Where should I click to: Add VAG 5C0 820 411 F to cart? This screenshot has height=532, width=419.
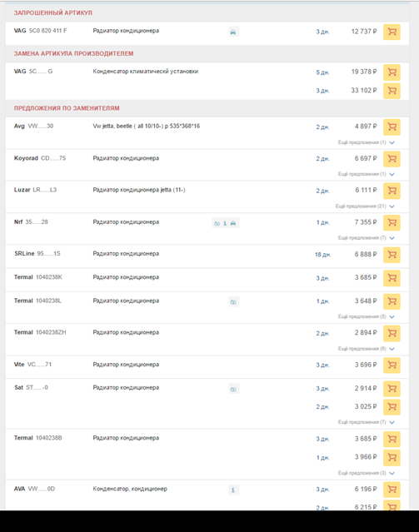(x=392, y=32)
